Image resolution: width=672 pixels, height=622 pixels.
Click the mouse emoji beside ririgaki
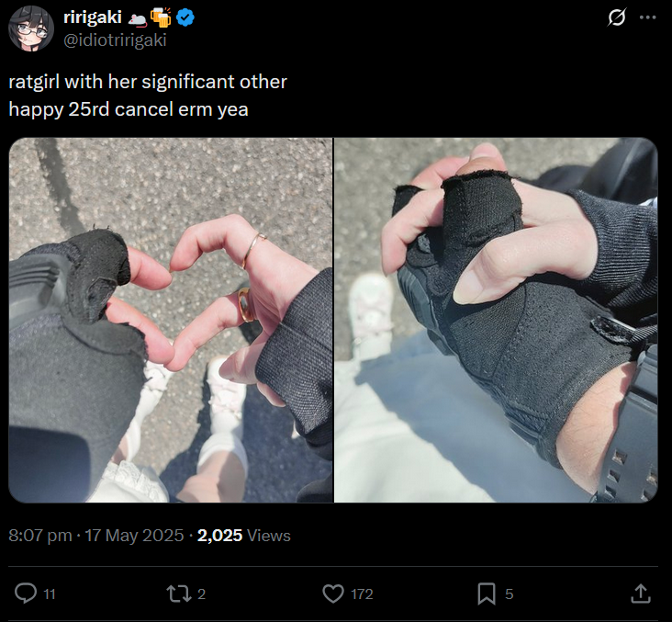click(x=138, y=19)
